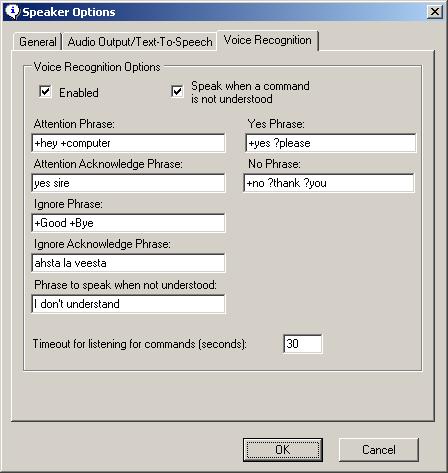Focus the listening timeout seconds field
Image resolution: width=448 pixels, height=473 pixels.
(x=303, y=344)
